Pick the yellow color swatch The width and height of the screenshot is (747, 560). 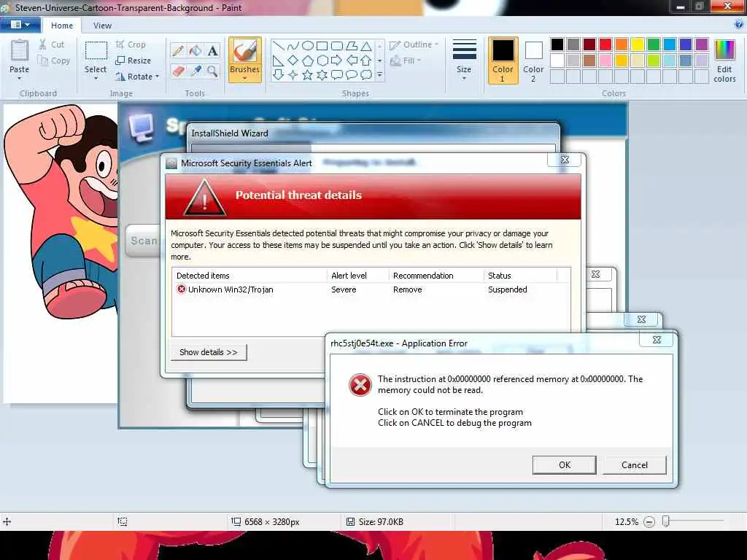[638, 44]
